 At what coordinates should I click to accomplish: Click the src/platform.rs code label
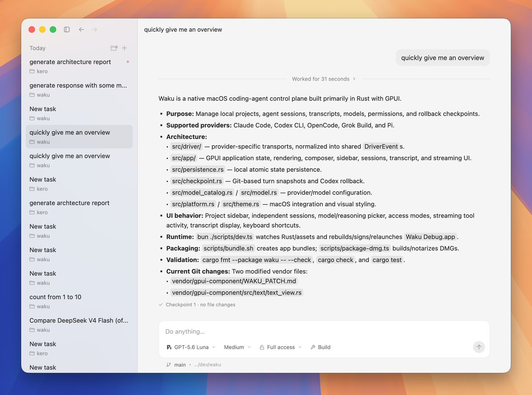193,204
